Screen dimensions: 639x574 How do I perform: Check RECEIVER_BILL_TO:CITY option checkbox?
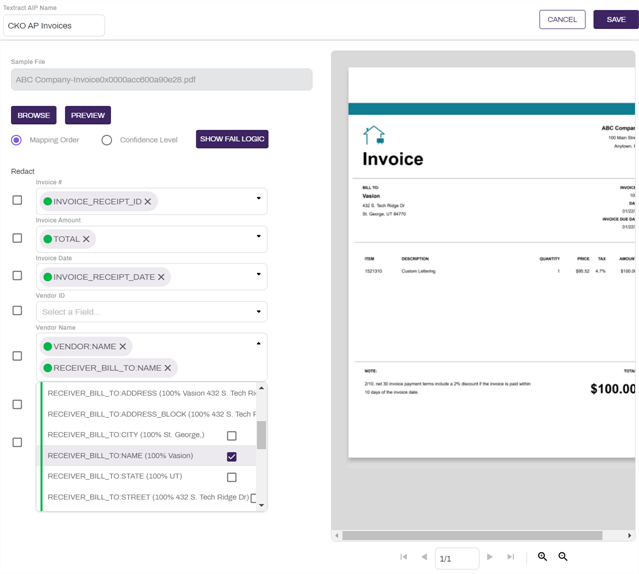point(231,436)
